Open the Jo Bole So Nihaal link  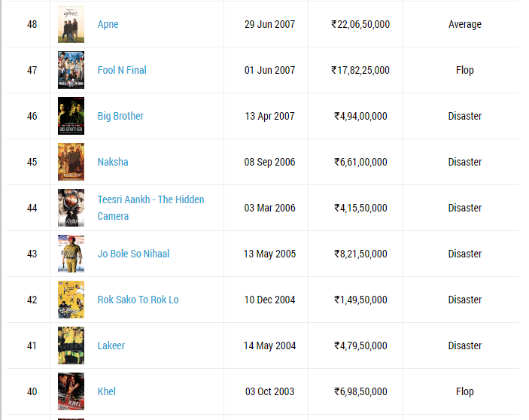pos(133,254)
